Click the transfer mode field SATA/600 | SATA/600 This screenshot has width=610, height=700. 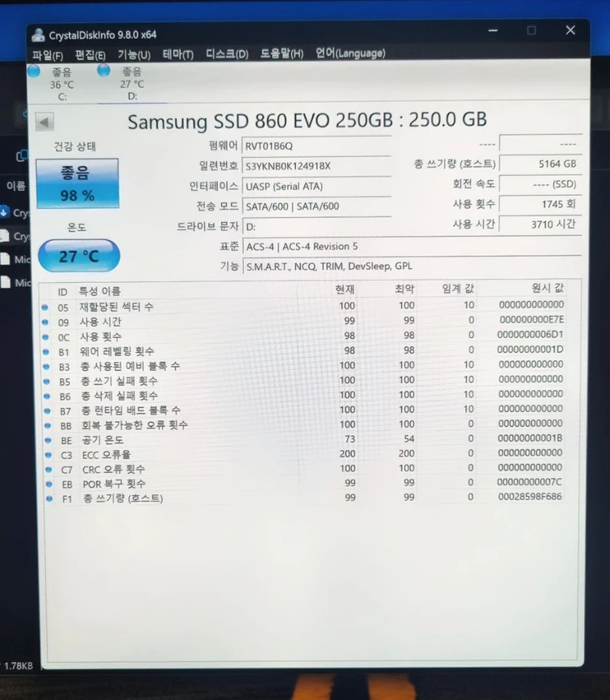coord(316,207)
